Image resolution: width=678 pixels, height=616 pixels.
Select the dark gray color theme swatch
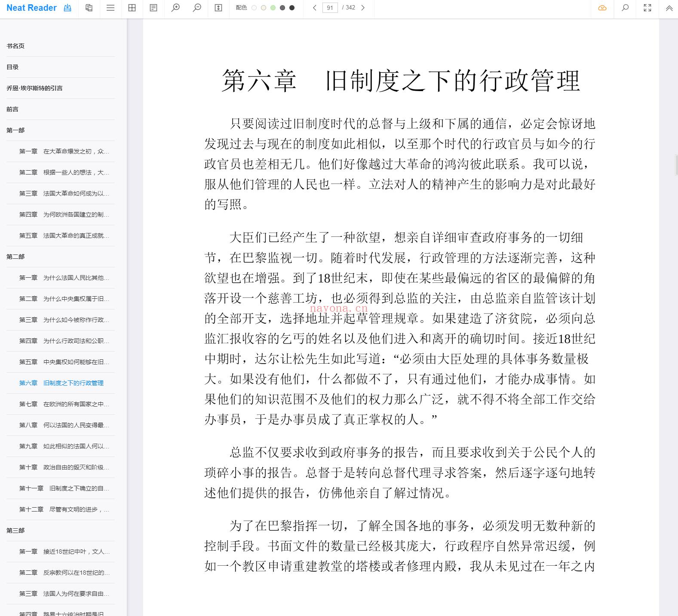click(x=282, y=8)
